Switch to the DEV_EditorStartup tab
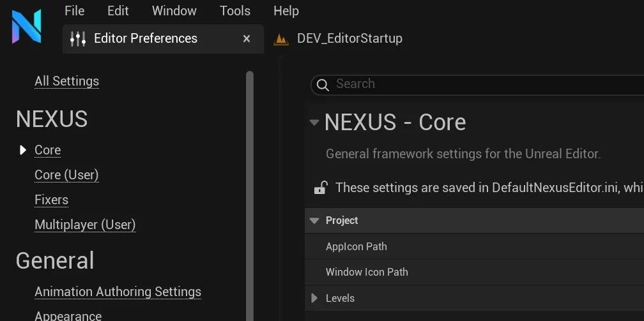644x321 pixels. 337,38
